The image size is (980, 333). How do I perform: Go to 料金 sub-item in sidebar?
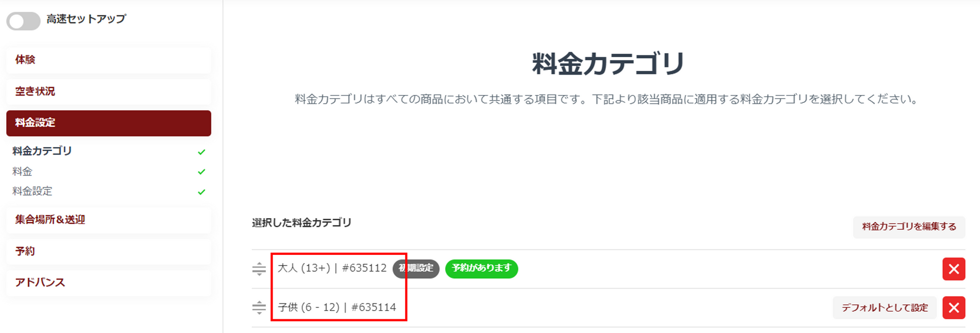click(22, 172)
